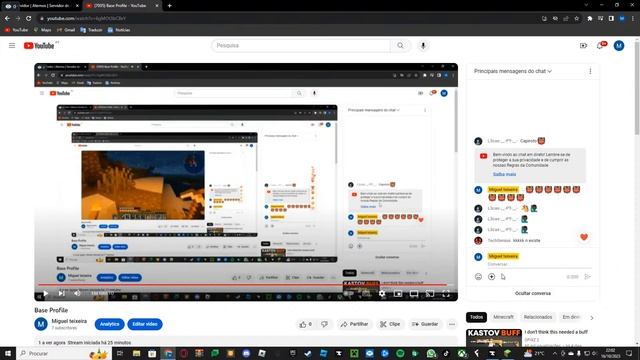Open the KASTOV BUFF video thumbnail
The width and height of the screenshot is (640, 360).
(x=494, y=338)
